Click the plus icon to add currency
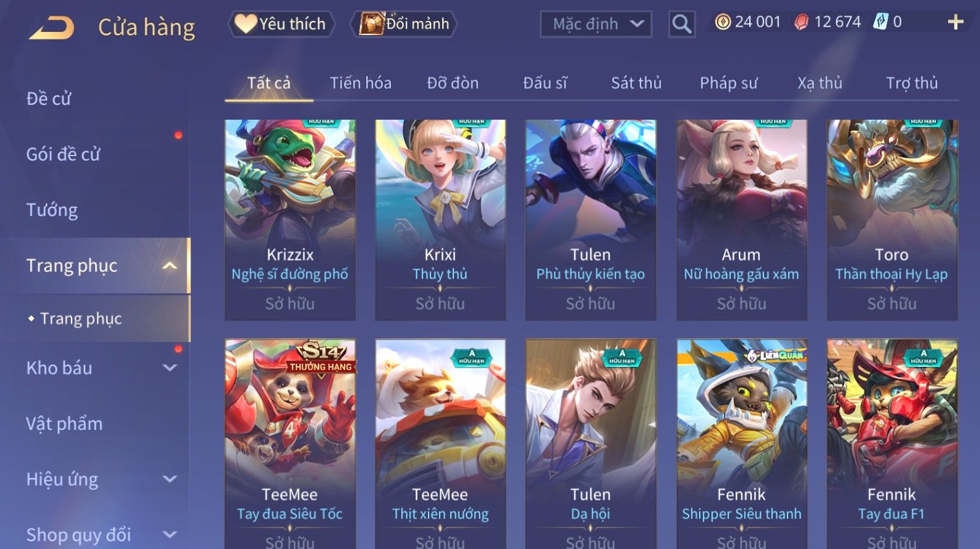Viewport: 980px width, 549px height. click(955, 22)
